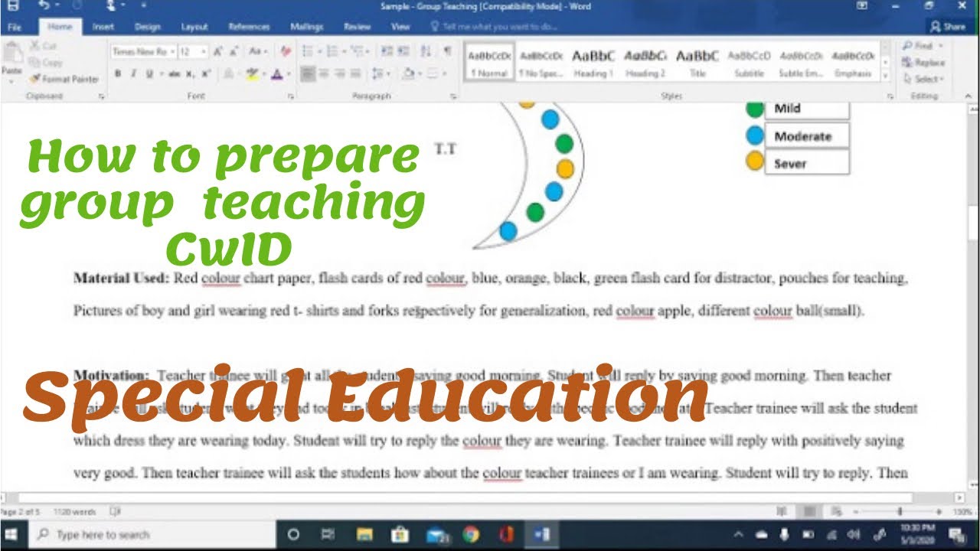Align text to the left
This screenshot has height=551, width=980.
pos(308,74)
